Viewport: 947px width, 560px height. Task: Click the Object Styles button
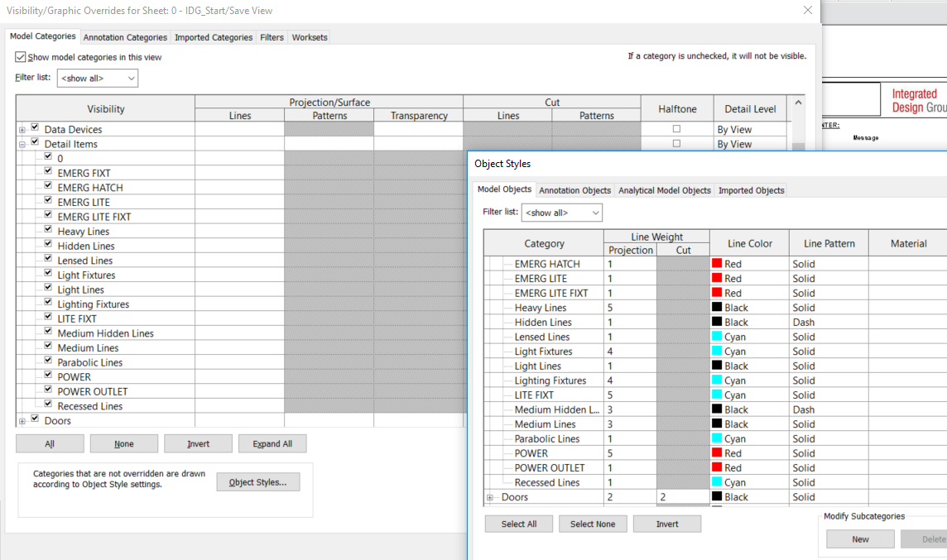tap(257, 482)
